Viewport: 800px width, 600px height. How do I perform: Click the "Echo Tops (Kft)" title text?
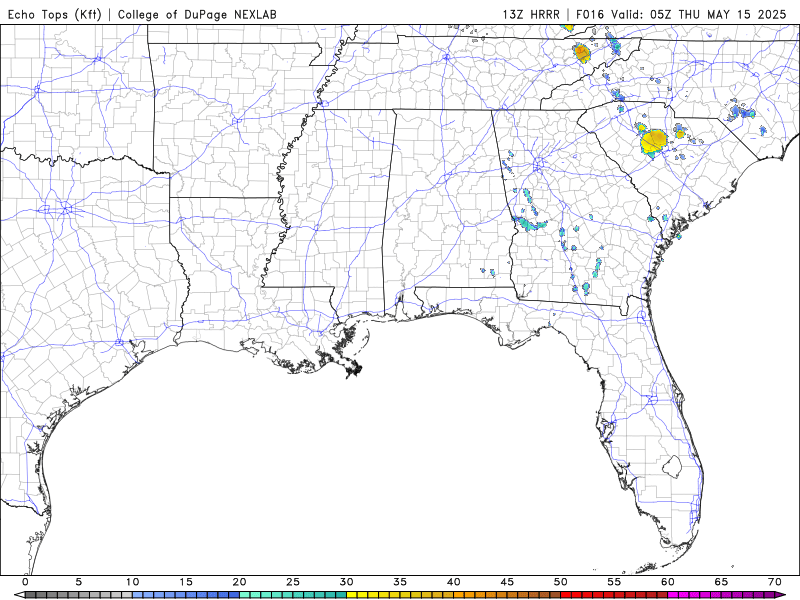click(55, 14)
